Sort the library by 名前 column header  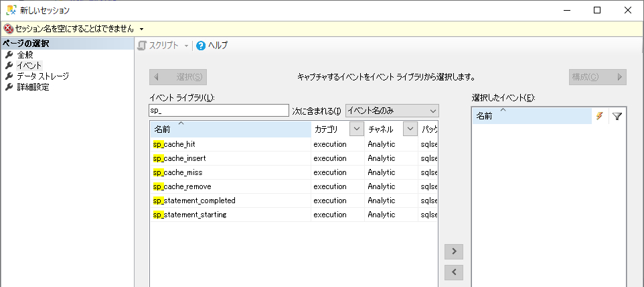230,129
